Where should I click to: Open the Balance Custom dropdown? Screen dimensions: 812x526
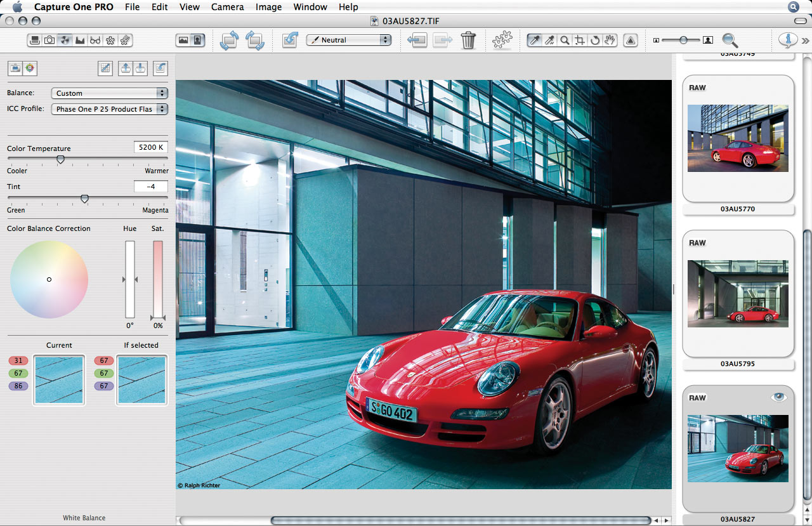109,93
